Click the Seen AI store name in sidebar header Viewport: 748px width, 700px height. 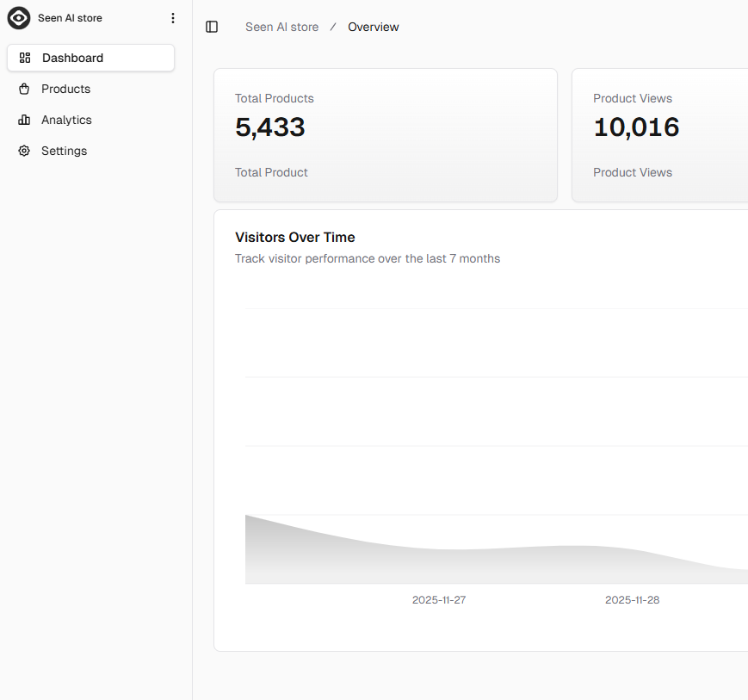pos(70,18)
